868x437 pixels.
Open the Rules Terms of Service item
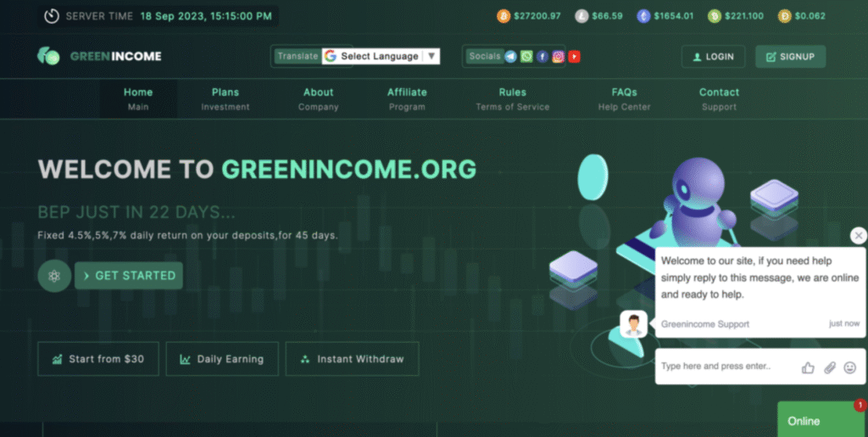coord(513,99)
